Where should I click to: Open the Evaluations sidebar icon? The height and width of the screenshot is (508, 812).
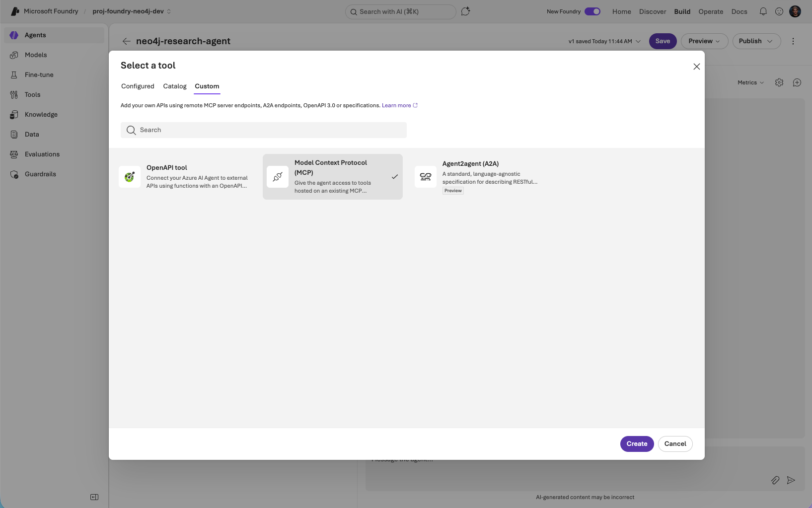point(14,154)
